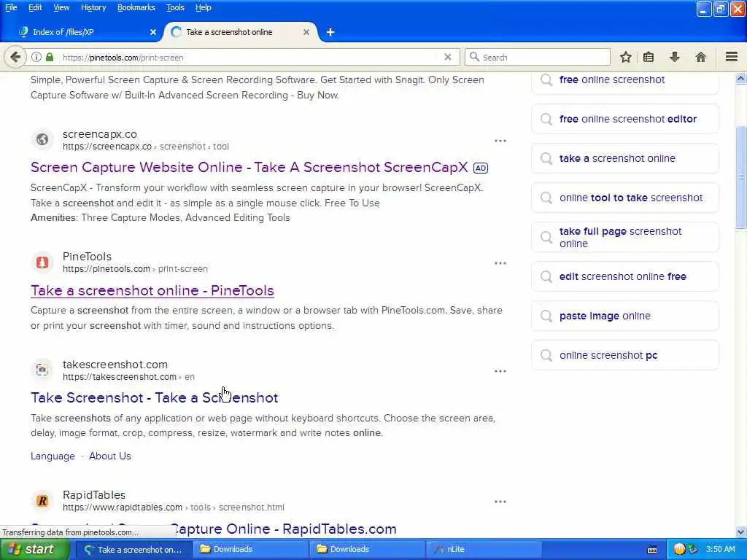This screenshot has width=747, height=560.
Task: Click the takescreenshot.com camera favicon
Action: coord(42,370)
